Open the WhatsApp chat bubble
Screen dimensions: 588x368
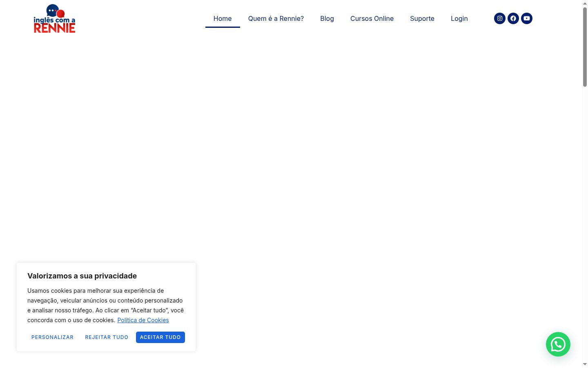(558, 344)
